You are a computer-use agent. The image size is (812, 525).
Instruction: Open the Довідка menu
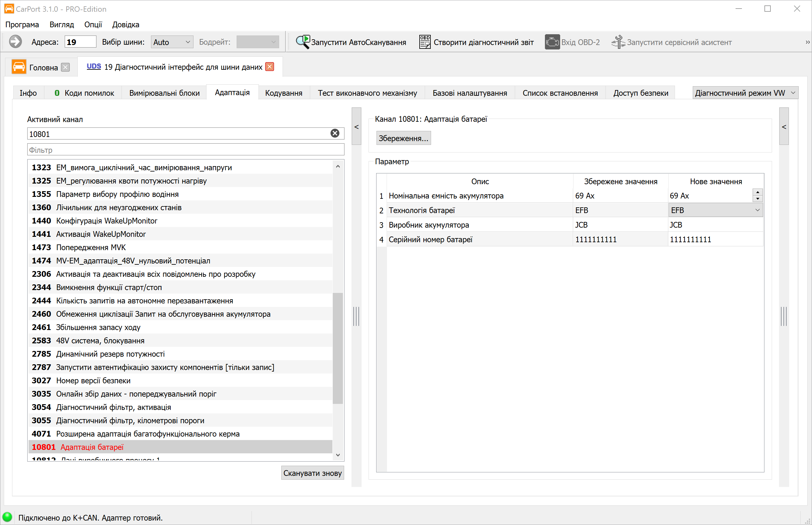click(x=126, y=24)
